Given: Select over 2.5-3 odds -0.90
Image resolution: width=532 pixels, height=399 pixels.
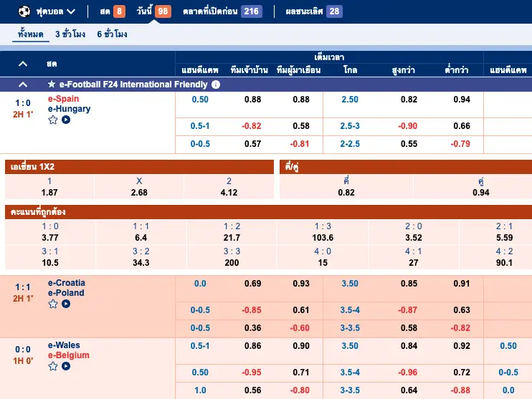Looking at the screenshot, I should tap(407, 126).
